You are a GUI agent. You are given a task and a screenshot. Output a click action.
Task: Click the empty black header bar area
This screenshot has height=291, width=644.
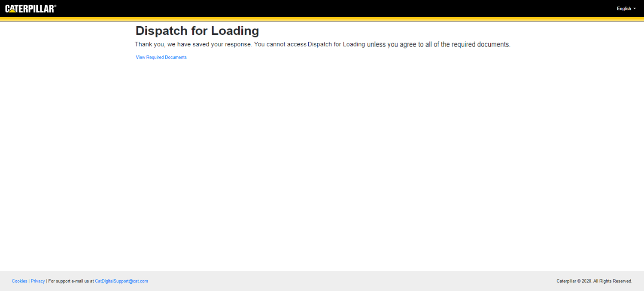[322, 9]
